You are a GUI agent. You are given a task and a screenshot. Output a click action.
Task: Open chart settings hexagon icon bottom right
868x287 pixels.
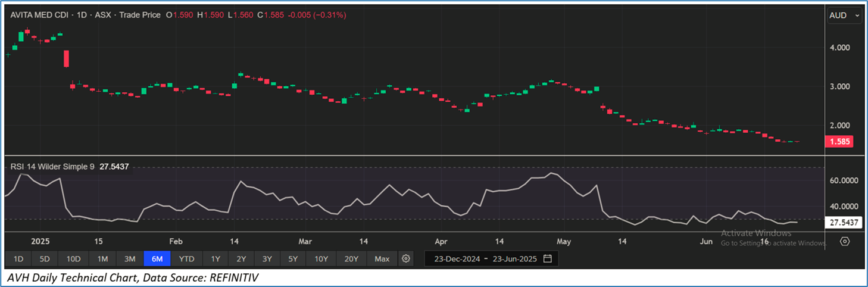click(844, 241)
